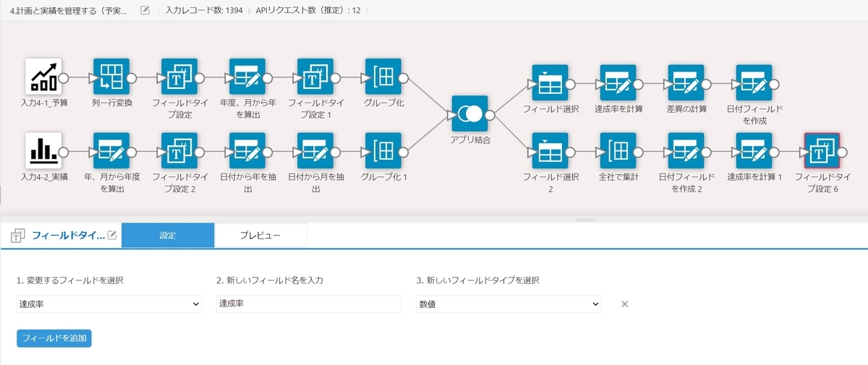This screenshot has width=868, height=365.
Task: Open the グループ化 1 node
Action: click(x=383, y=150)
